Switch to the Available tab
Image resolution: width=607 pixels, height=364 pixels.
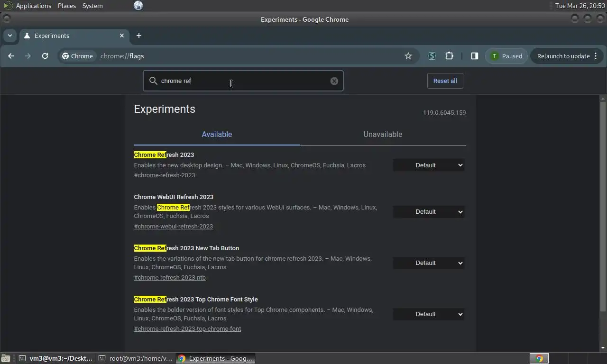tap(217, 135)
